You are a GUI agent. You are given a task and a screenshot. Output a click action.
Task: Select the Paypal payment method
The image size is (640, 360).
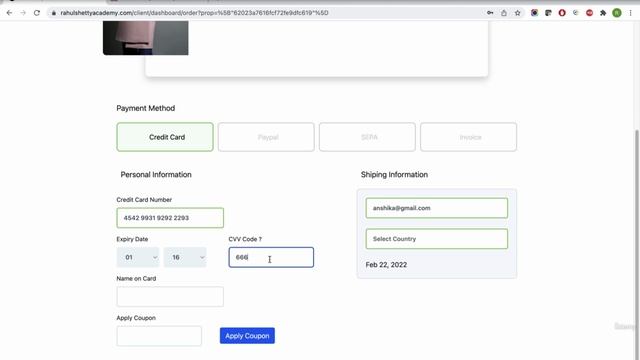click(266, 137)
